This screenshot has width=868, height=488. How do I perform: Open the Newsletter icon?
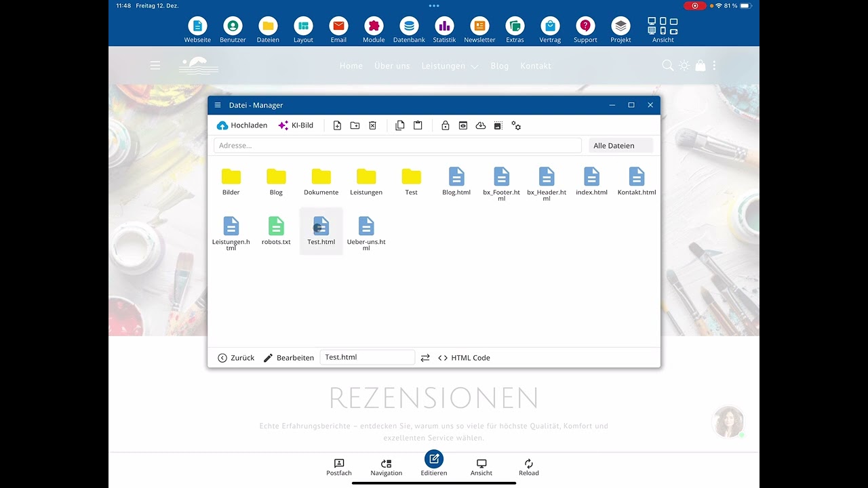[479, 30]
